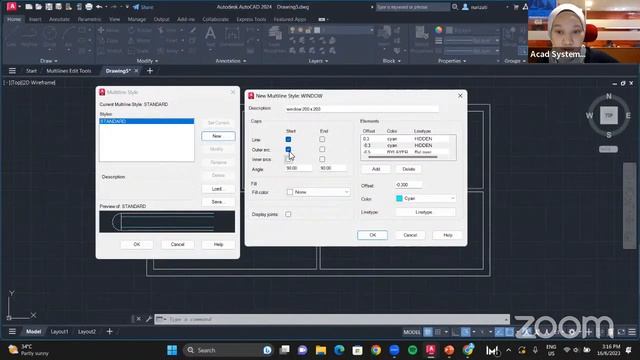Select the STANDARD style in Styles list
The width and height of the screenshot is (640, 360).
click(147, 121)
